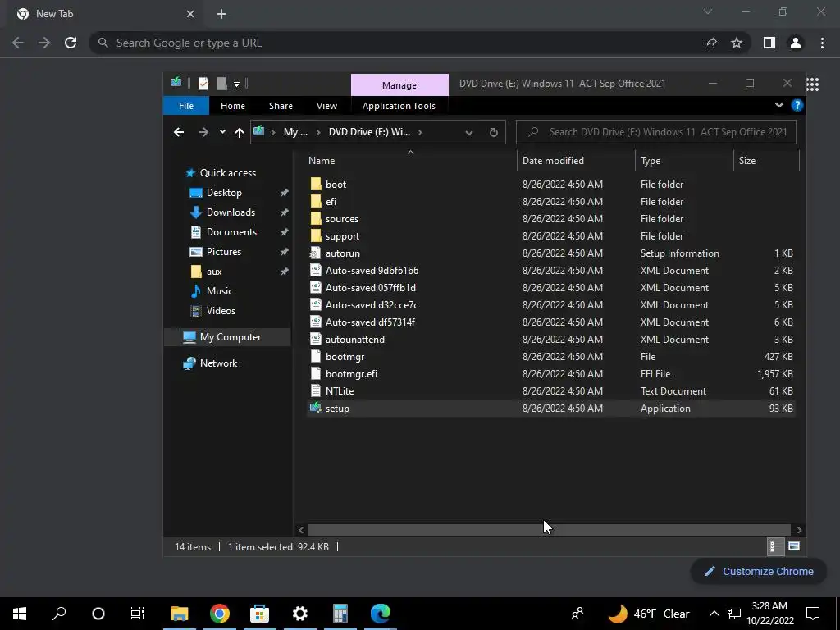Viewport: 840px width, 630px height.
Task: Open the Application Tools tab
Action: (399, 106)
